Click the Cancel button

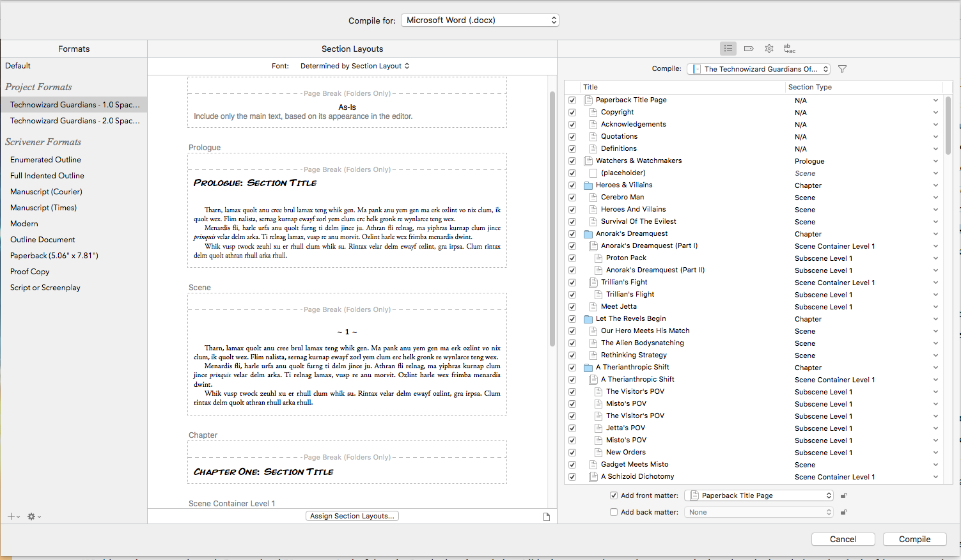click(x=843, y=539)
